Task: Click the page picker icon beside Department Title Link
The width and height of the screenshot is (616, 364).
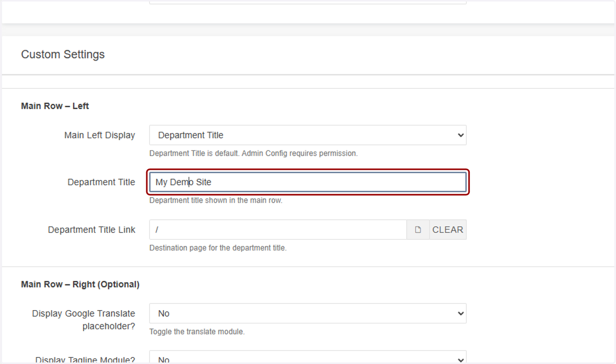Action: click(x=418, y=229)
